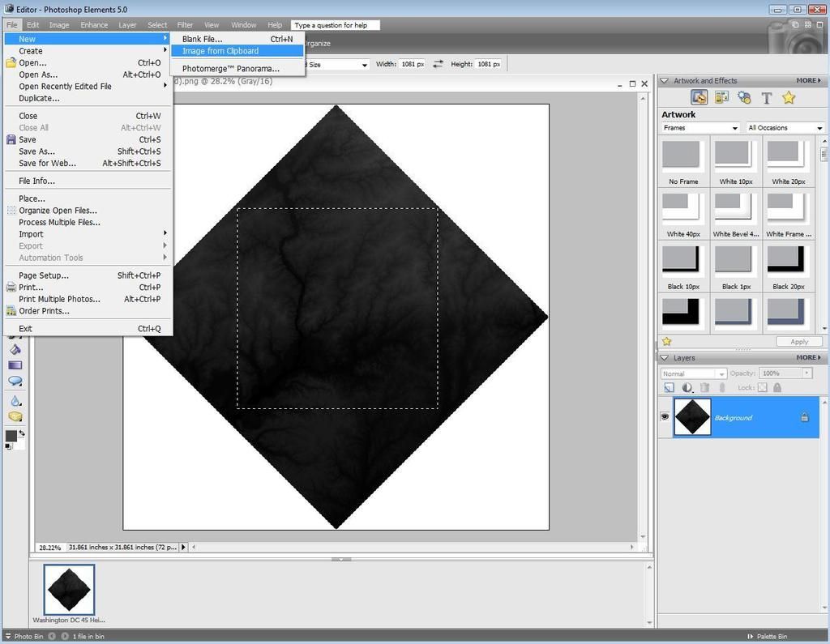Click the adjustment layer half-circle icon
The image size is (830, 644).
[687, 388]
